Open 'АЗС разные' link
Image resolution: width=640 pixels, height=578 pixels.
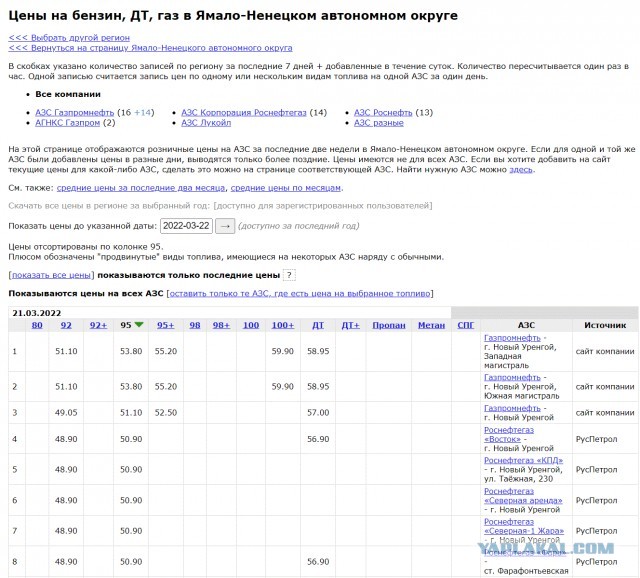coord(379,122)
